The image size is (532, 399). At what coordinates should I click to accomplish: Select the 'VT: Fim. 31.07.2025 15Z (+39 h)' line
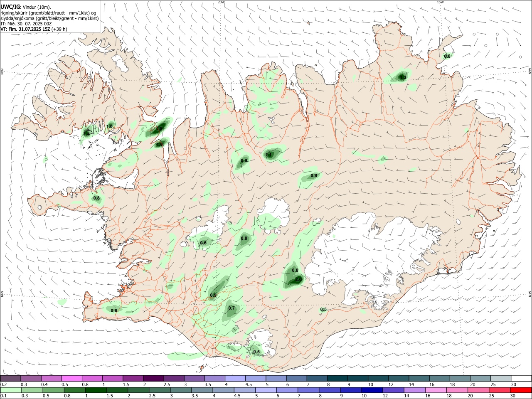(x=34, y=29)
